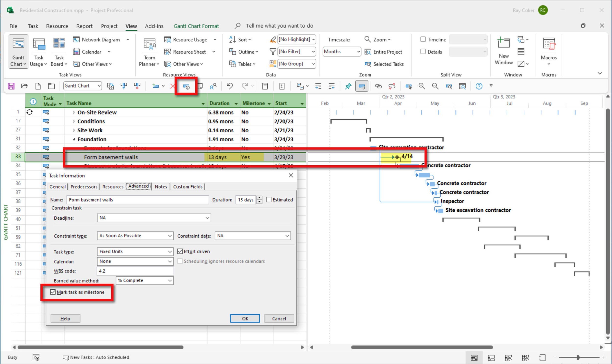Click Gantt Chart view icon in status bar
Screen dimensions: 612x364
(474, 357)
